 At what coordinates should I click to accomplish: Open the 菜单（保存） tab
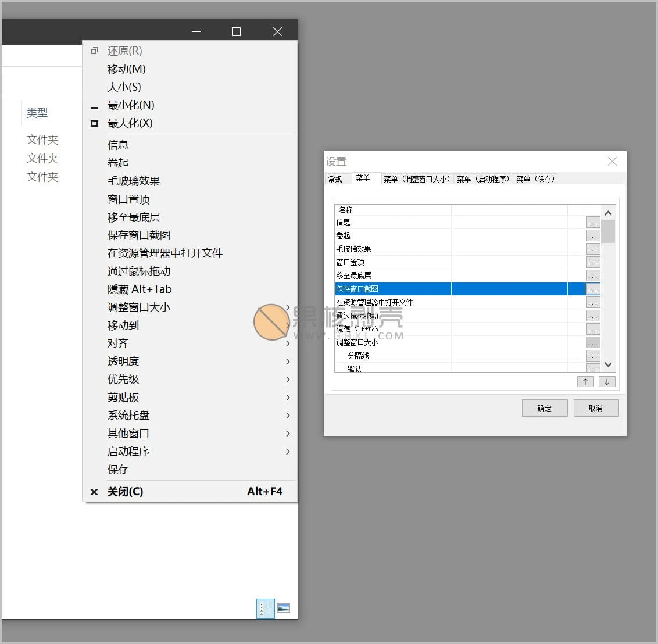coord(535,178)
